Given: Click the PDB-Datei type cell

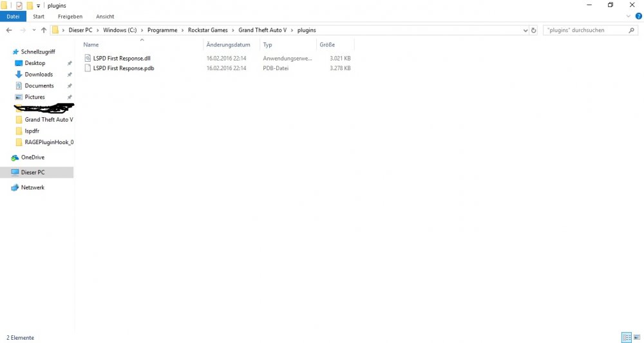Looking at the screenshot, I should point(276,68).
